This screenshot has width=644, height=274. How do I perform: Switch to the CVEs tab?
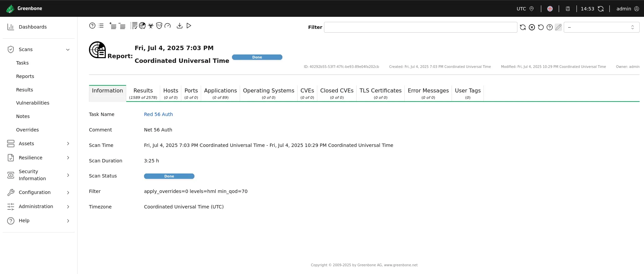(307, 93)
